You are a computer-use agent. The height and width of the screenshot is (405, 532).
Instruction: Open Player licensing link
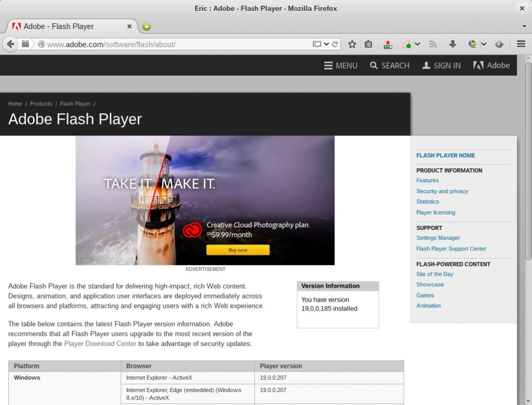pos(436,212)
